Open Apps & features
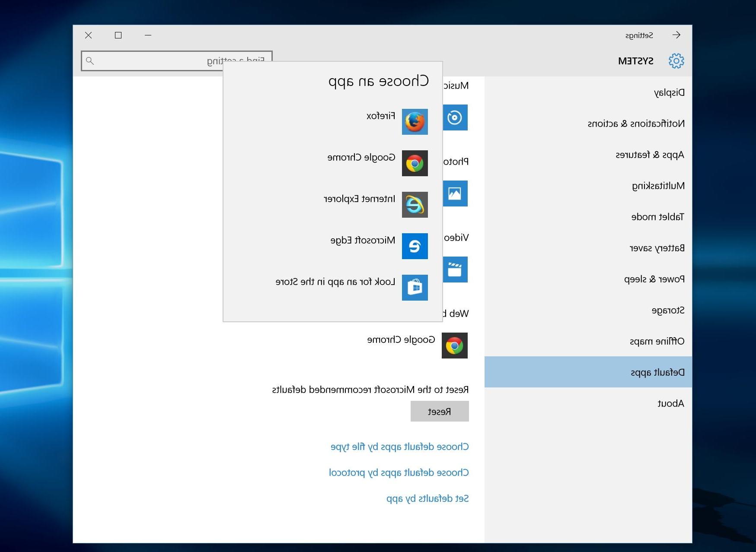The image size is (756, 552). click(x=588, y=155)
